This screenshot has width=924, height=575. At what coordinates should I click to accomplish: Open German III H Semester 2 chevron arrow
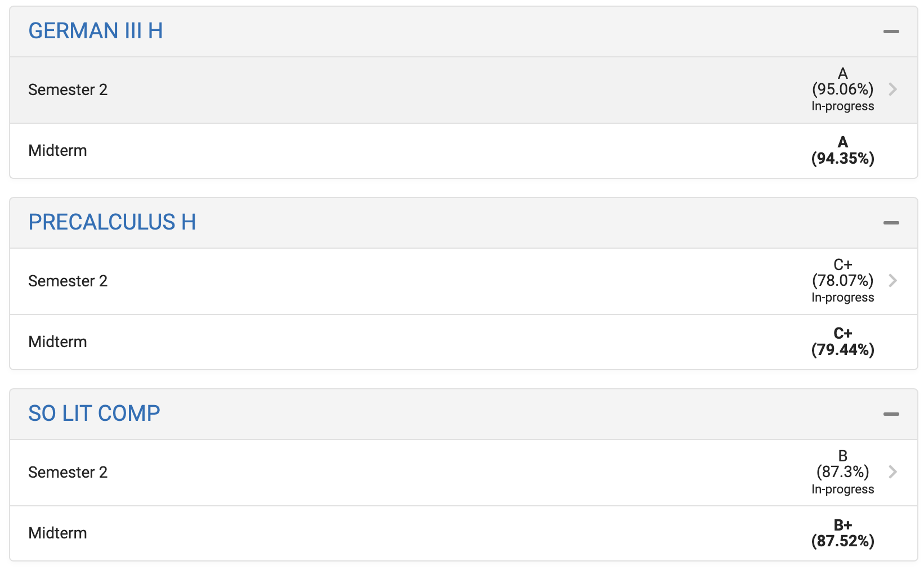892,89
